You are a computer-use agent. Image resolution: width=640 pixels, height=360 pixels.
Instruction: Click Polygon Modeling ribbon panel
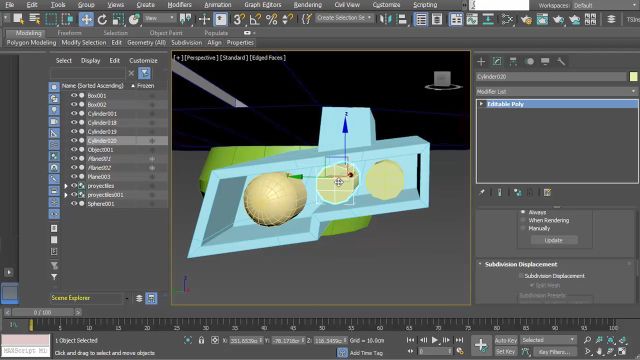[x=31, y=42]
